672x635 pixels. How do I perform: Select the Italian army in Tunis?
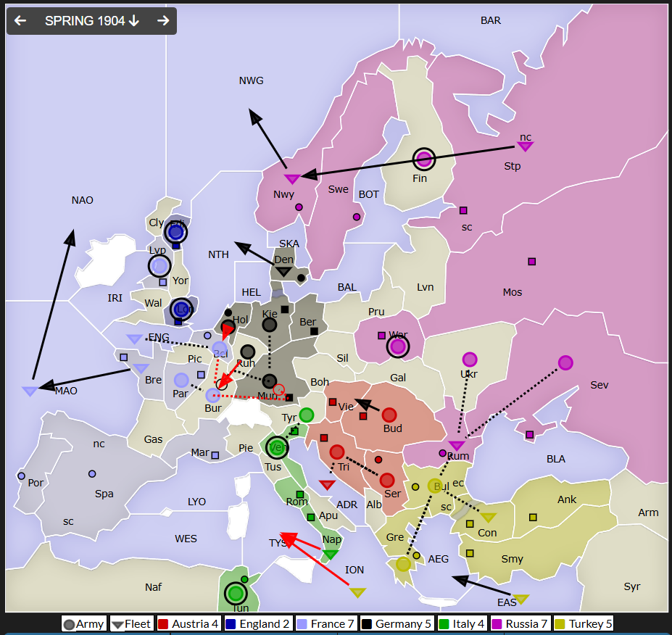(235, 594)
